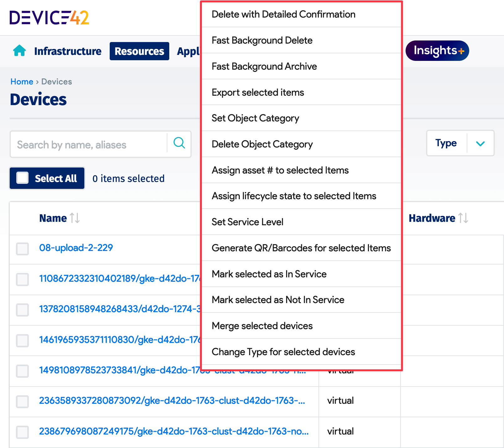Viewport: 504px width, 448px height.
Task: Expand the Resources navigation menu
Action: (x=139, y=51)
